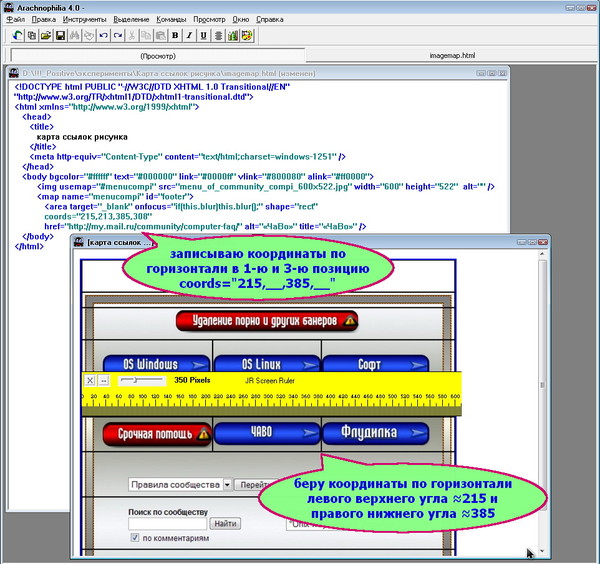
Task: Open the Инструменты menu
Action: point(85,20)
